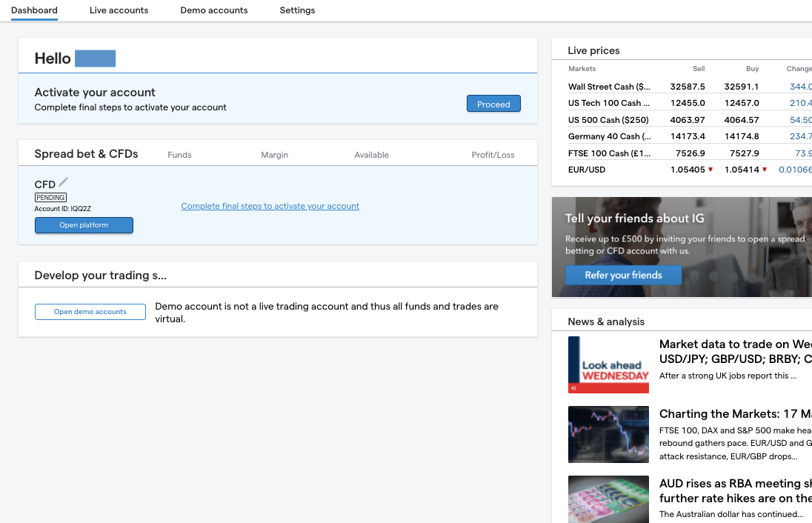
Task: Open Charting the Markets chart thumbnail
Action: [x=608, y=434]
